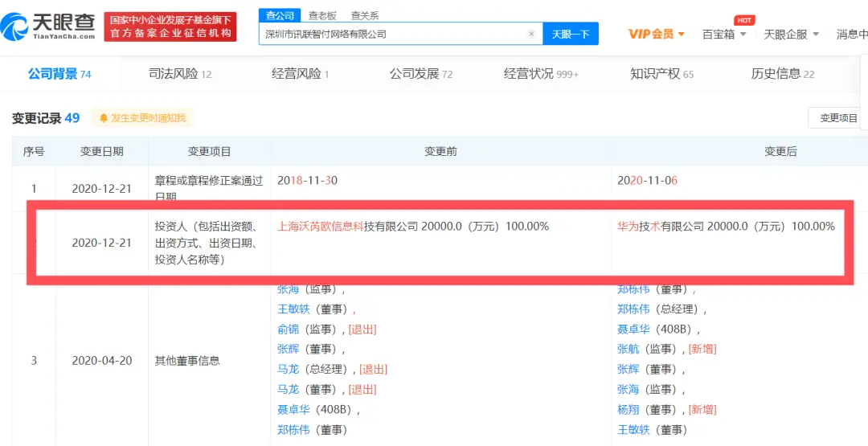Click the 变更后 column header
This screenshot has height=446, width=868.
(781, 152)
